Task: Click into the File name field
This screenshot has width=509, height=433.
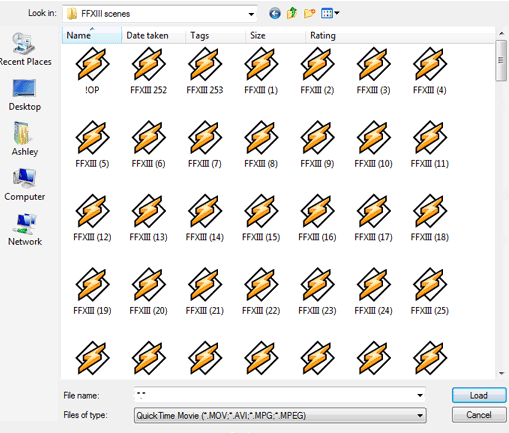Action: point(279,395)
